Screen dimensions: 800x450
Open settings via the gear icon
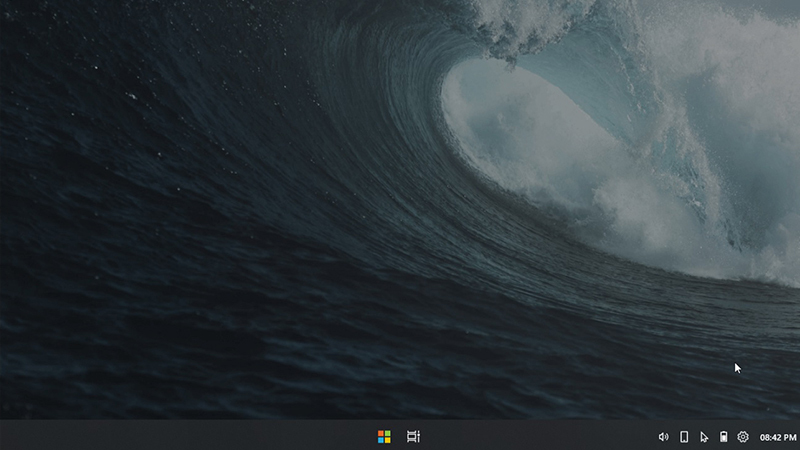pos(743,437)
